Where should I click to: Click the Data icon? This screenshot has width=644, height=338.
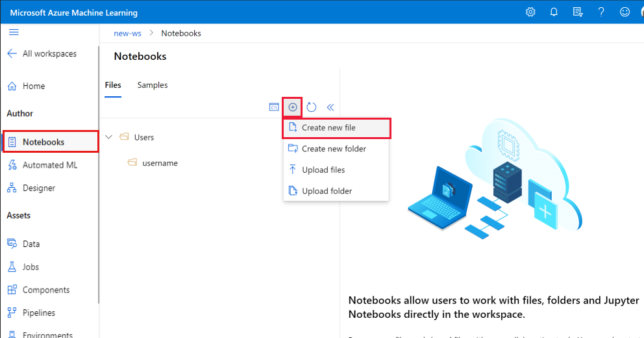pyautogui.click(x=12, y=244)
